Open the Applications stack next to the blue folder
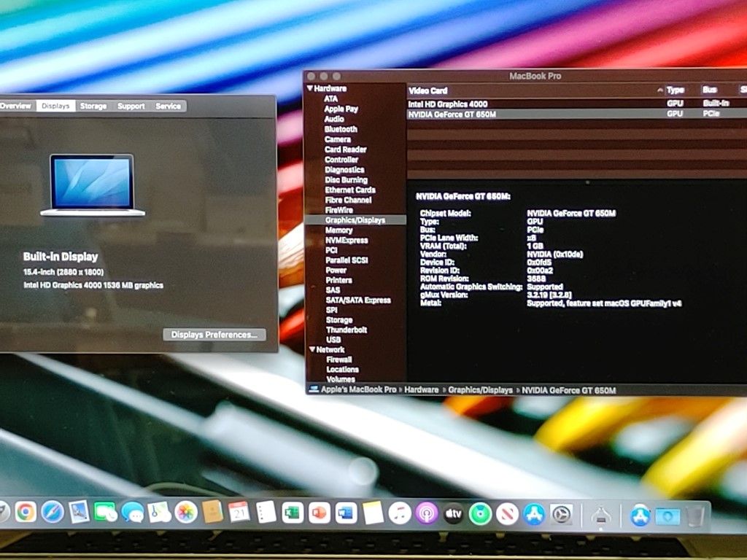 point(640,516)
